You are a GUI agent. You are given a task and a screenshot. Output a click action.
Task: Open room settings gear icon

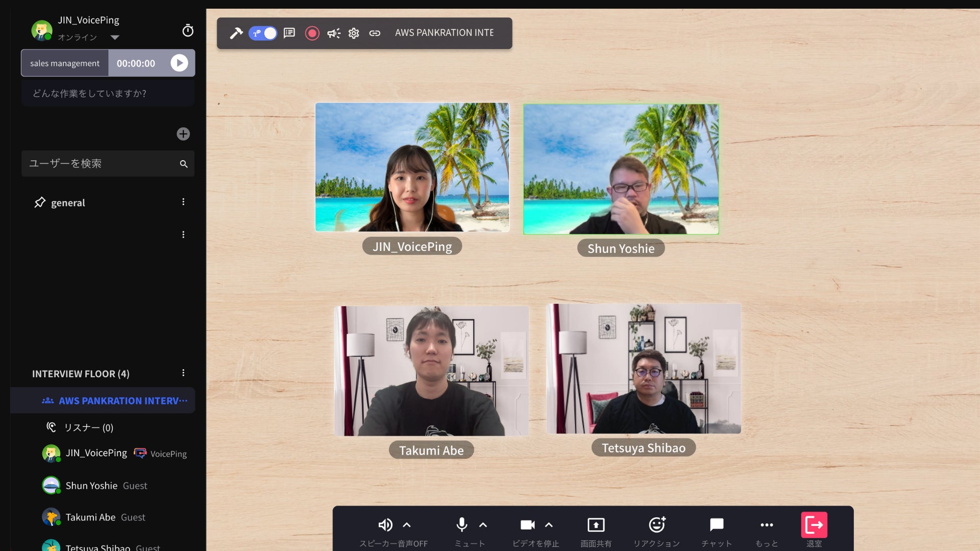[x=354, y=33]
